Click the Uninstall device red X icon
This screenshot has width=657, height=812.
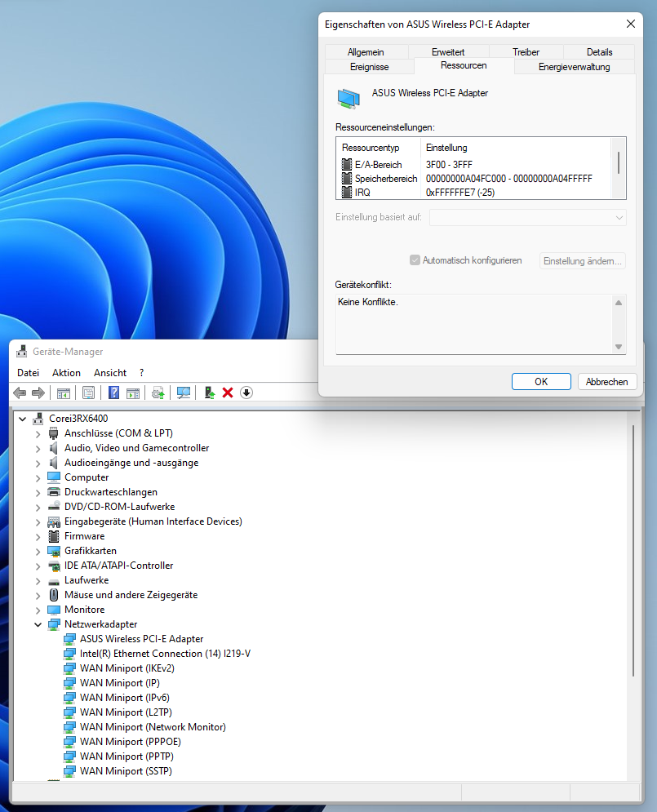(x=226, y=393)
